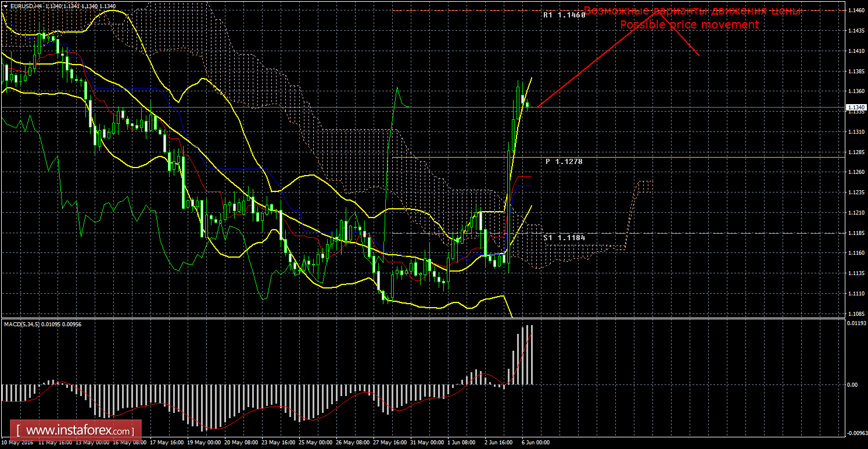Image resolution: width=868 pixels, height=449 pixels.
Task: Click the 31 May 00:00 time label
Action: point(428,443)
